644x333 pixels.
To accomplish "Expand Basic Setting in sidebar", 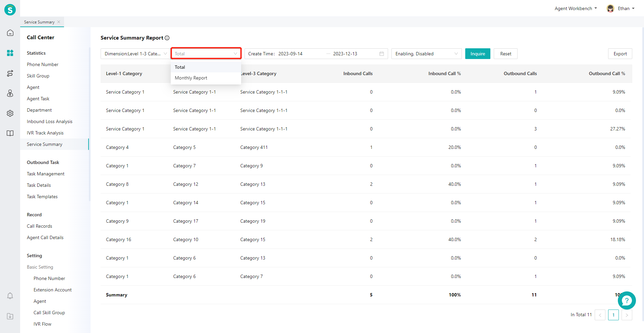I will [40, 267].
